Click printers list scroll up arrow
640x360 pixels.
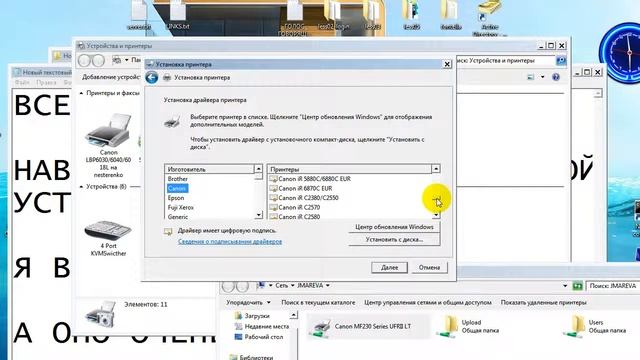tap(436, 169)
